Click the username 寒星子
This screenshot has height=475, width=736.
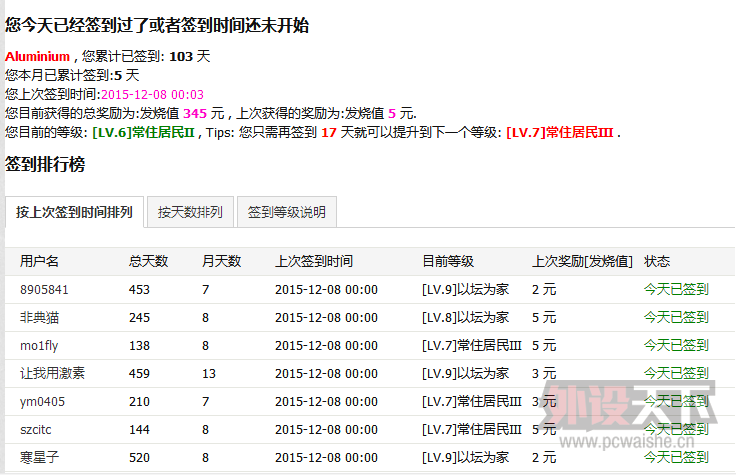(39, 458)
